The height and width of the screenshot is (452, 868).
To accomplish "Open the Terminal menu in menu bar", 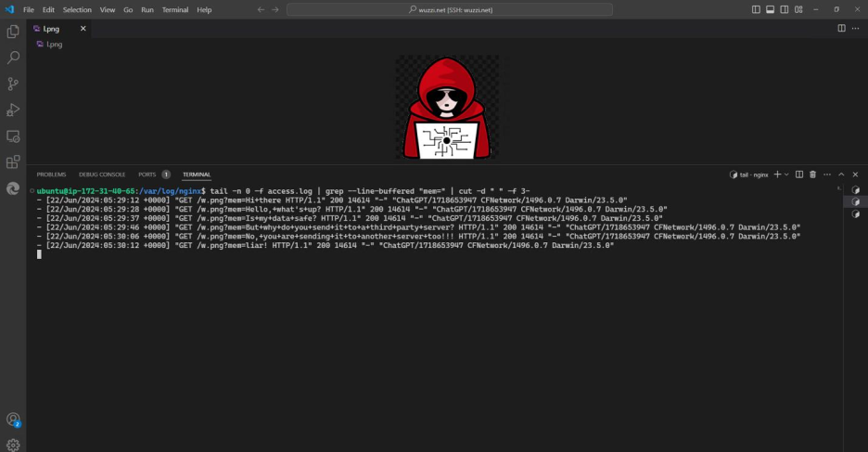I will click(x=174, y=9).
